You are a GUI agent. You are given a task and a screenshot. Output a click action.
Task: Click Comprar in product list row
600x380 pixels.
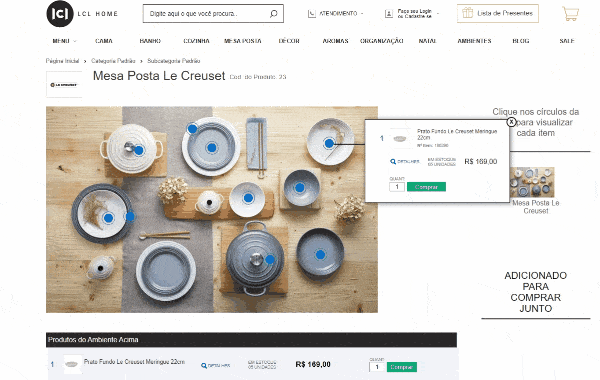[402, 367]
